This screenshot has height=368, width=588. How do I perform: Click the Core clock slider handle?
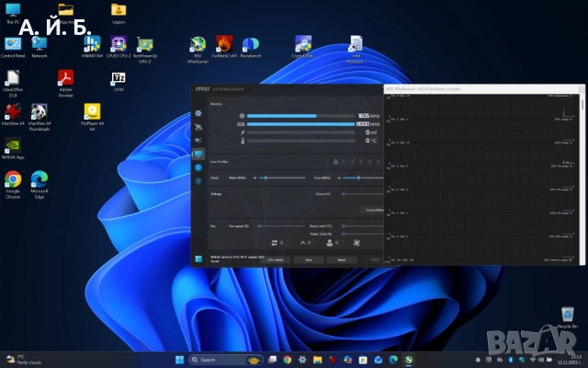[358, 178]
